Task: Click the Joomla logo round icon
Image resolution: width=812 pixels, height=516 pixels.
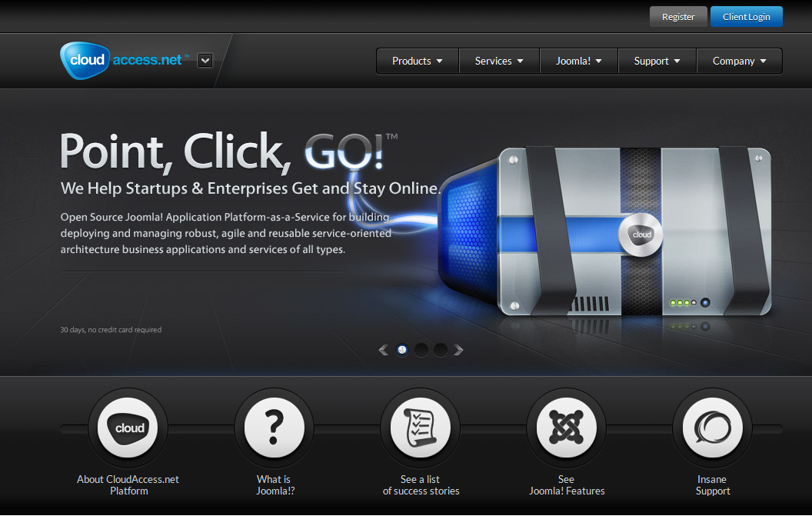Action: [x=566, y=428]
